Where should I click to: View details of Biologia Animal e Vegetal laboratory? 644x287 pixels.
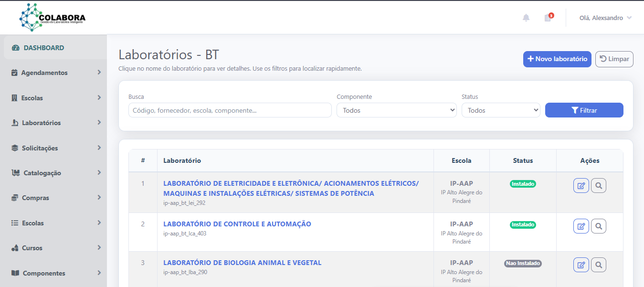[599, 265]
